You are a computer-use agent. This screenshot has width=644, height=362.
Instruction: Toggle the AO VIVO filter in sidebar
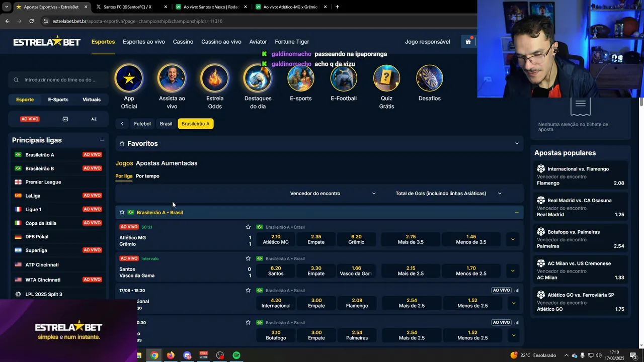30,119
